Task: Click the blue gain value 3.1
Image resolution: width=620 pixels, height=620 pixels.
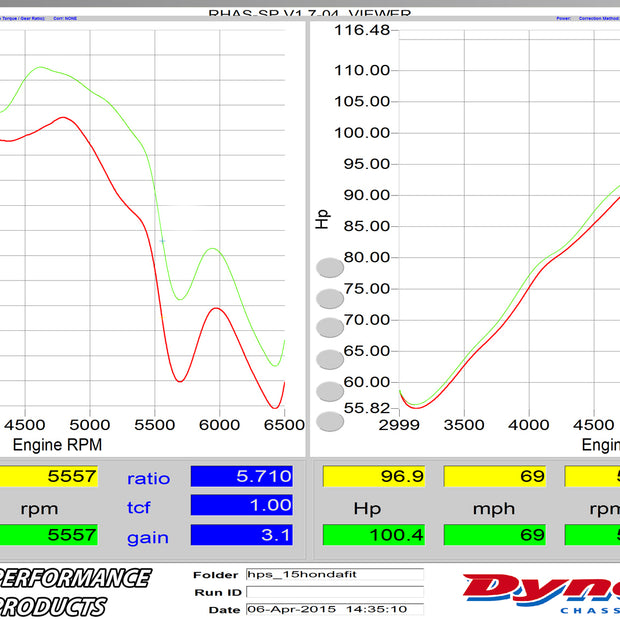Action: [x=242, y=535]
